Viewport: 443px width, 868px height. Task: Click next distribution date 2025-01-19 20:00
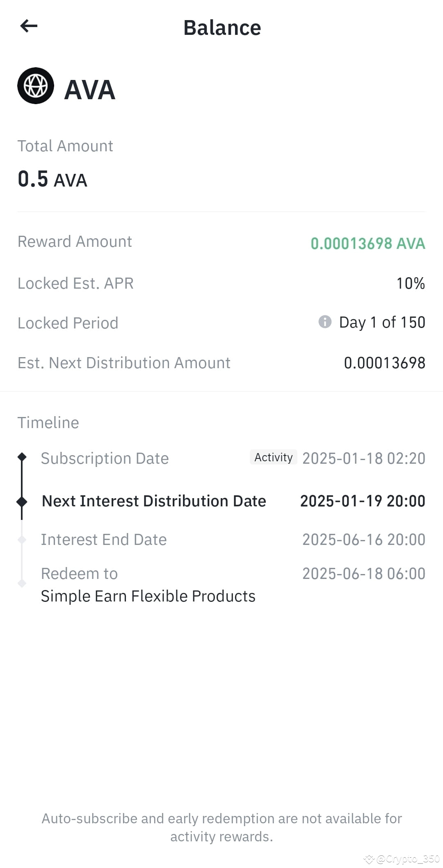363,501
